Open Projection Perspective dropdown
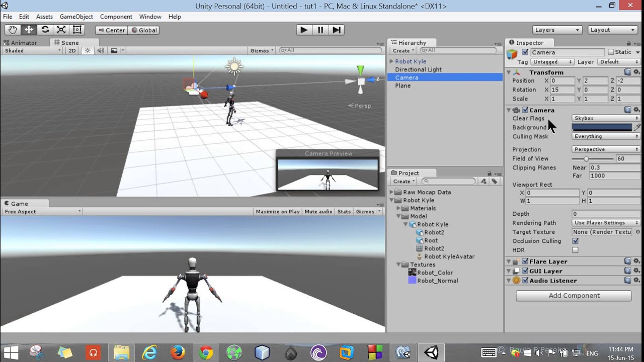 coord(606,149)
